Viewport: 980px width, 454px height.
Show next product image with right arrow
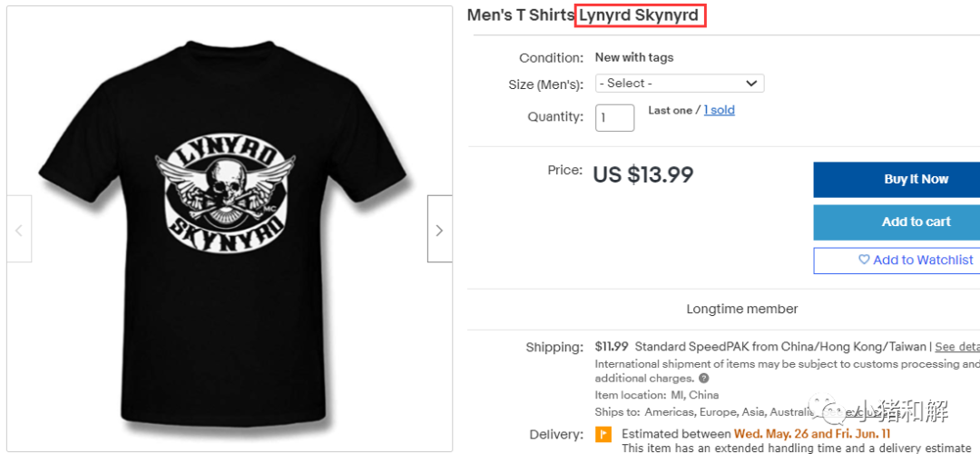pyautogui.click(x=439, y=229)
